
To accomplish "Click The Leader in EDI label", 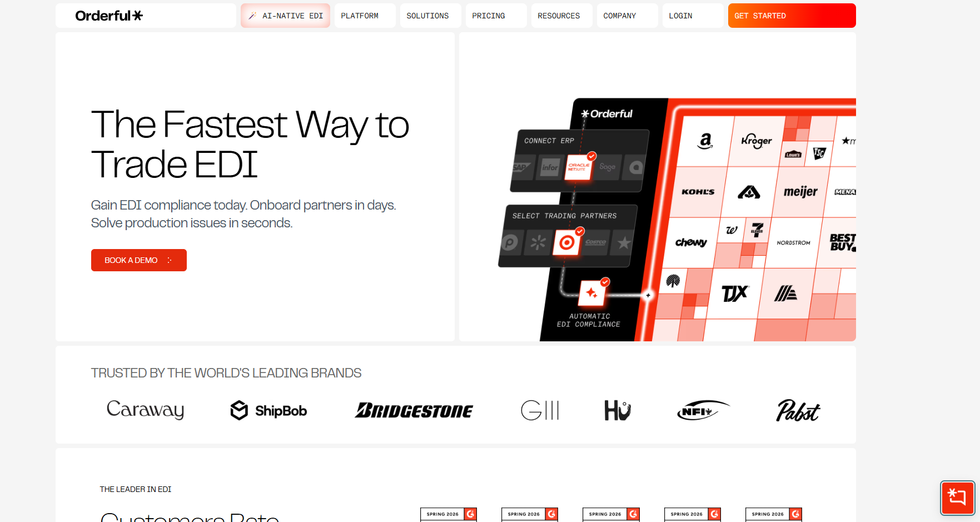I will point(136,489).
